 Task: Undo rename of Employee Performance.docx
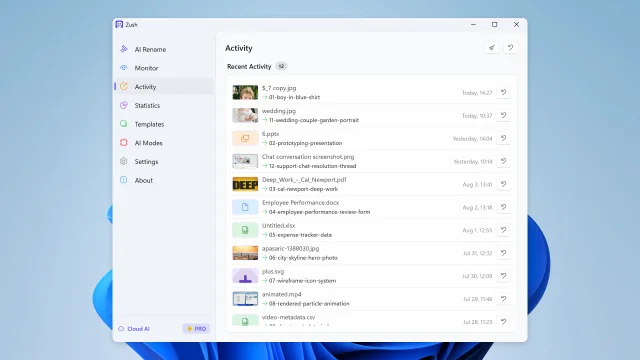pos(504,207)
